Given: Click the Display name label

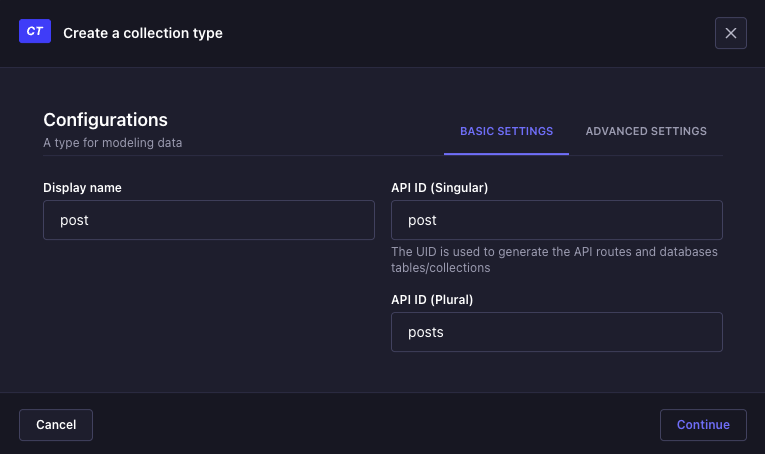Looking at the screenshot, I should [83, 187].
